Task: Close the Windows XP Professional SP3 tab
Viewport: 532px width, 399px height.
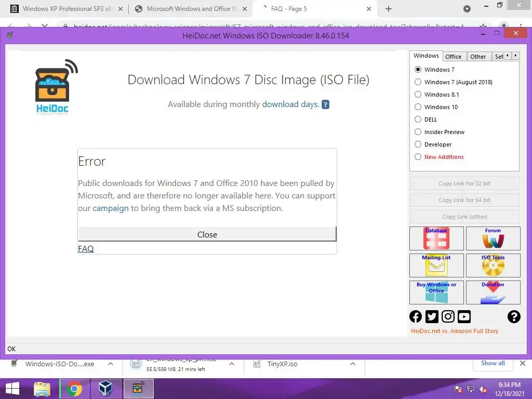Action: [121, 9]
